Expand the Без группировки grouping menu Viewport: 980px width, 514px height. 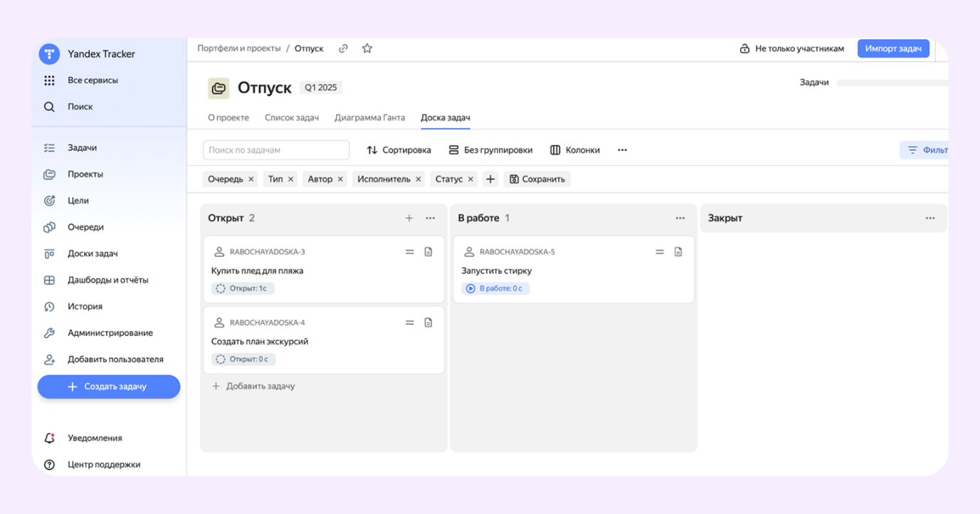[x=490, y=150]
